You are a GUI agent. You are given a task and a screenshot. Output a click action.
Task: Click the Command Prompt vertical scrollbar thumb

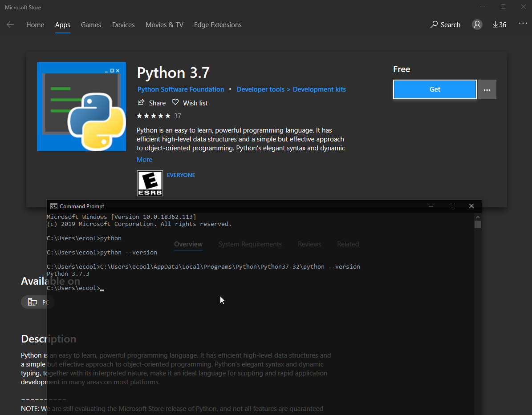[478, 224]
